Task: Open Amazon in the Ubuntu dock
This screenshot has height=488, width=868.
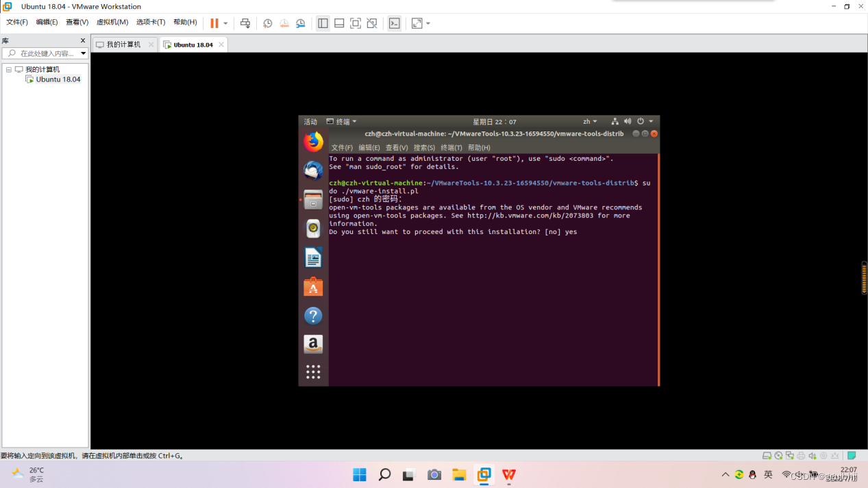Action: 313,344
